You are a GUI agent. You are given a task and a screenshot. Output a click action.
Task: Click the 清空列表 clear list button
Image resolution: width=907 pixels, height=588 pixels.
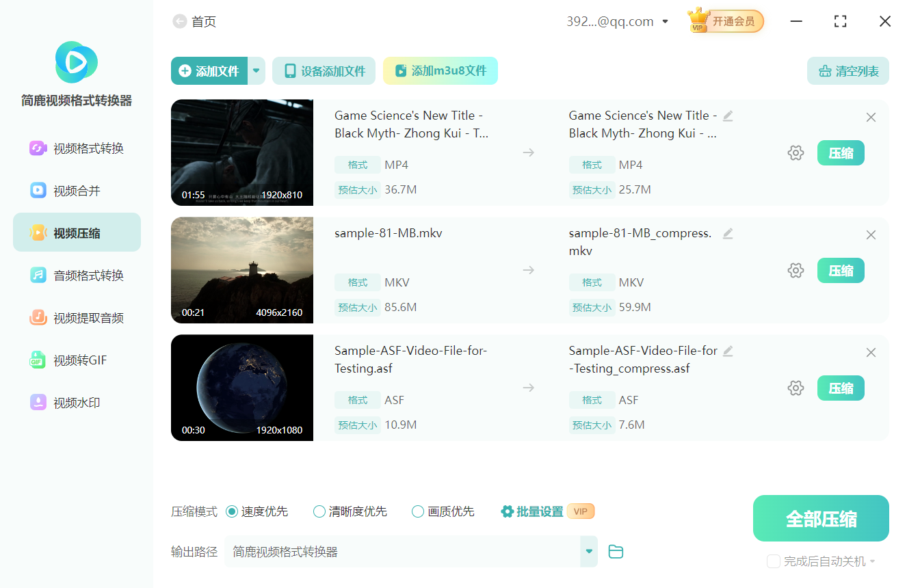(848, 71)
